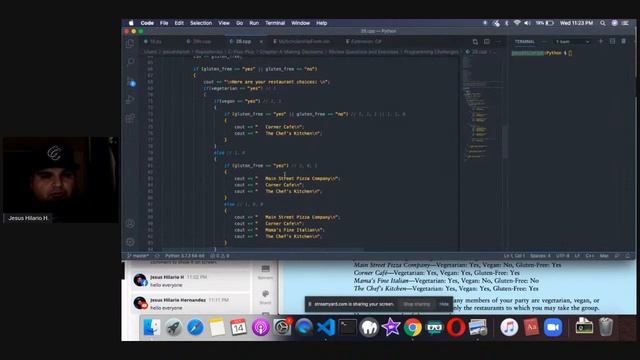Click the Split Editor icon
This screenshot has width=640, height=360.
487,42
